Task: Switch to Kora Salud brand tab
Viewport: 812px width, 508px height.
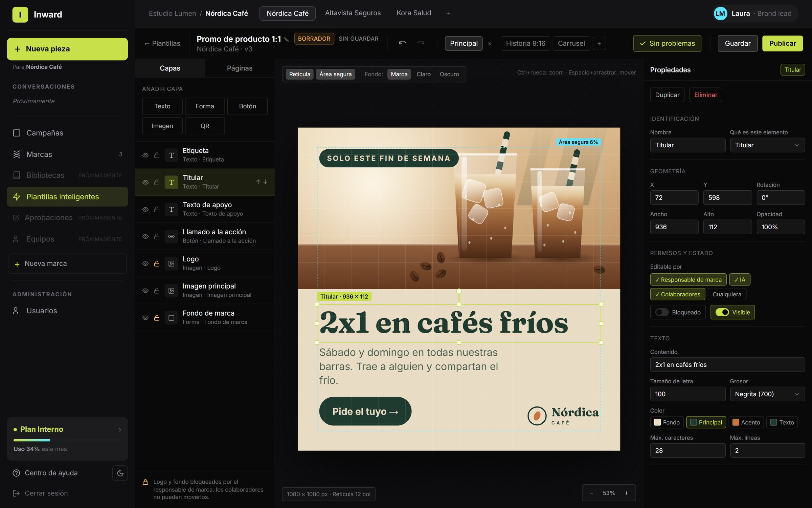Action: click(x=414, y=13)
